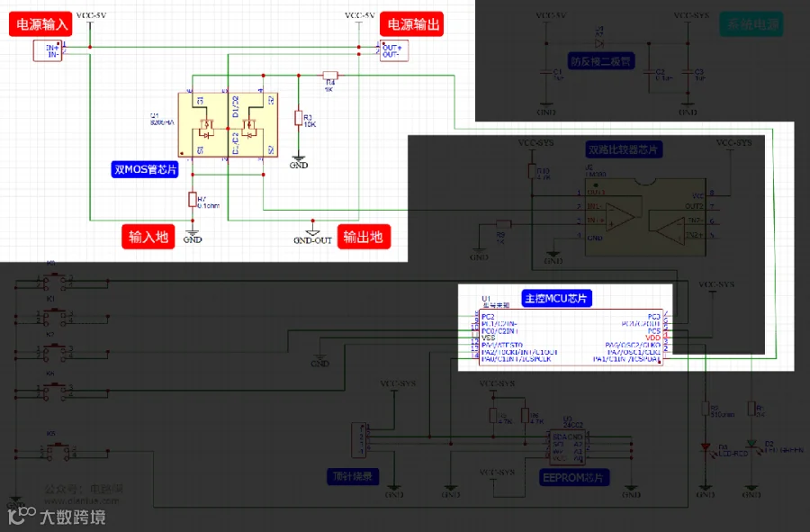Select the OUT+ OUT- output connector
This screenshot has height=532, width=810.
(394, 50)
